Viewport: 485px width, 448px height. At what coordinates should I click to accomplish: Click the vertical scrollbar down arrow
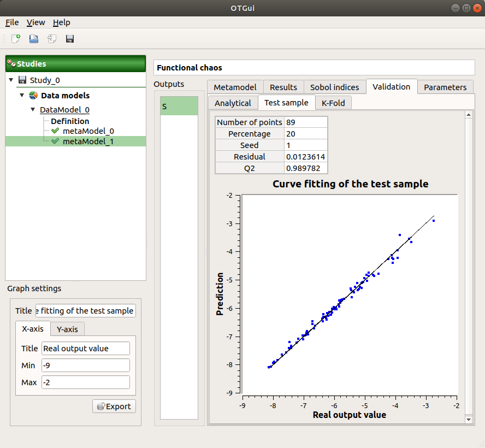coord(469,420)
